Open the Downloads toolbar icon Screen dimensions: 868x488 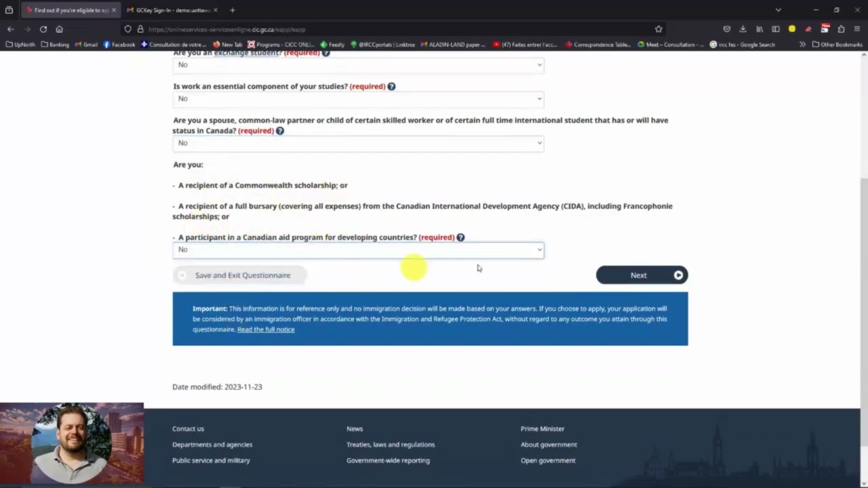point(743,29)
